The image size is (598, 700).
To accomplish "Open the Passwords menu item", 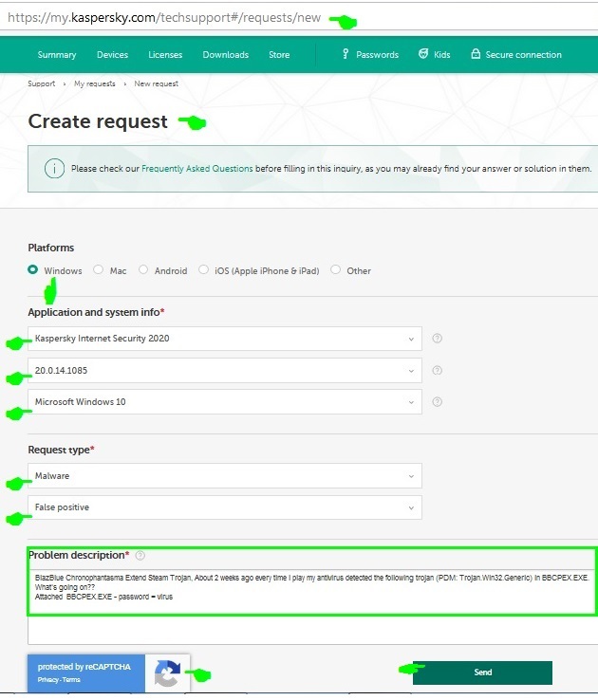I will tap(378, 54).
